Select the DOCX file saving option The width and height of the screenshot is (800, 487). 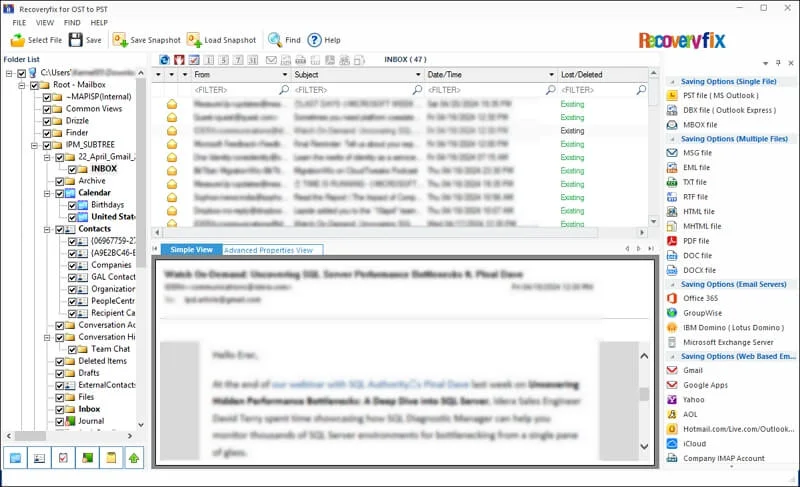tap(699, 270)
